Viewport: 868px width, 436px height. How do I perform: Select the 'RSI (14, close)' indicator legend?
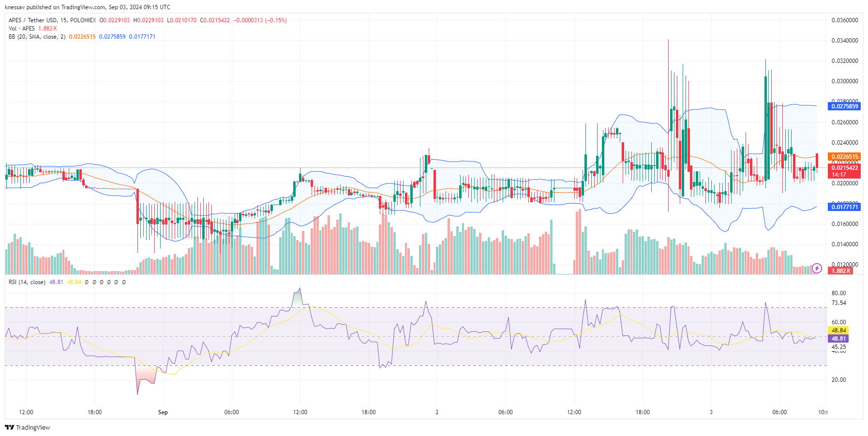point(27,282)
